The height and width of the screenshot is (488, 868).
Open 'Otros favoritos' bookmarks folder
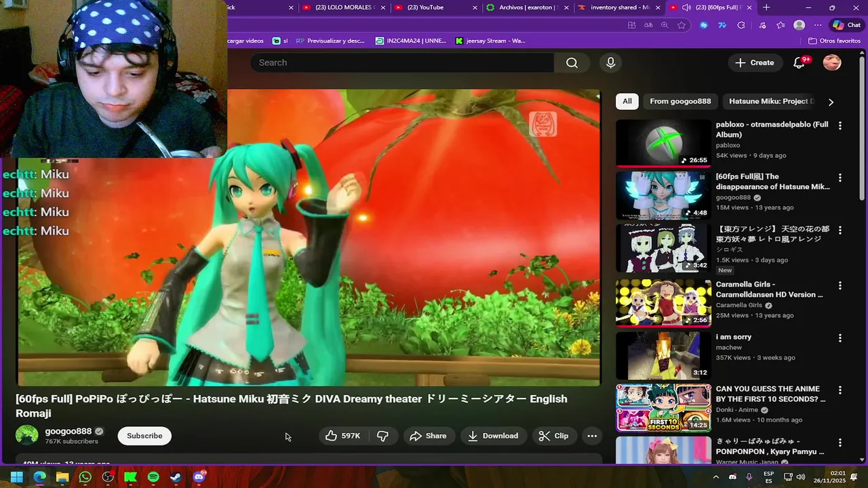pyautogui.click(x=834, y=41)
